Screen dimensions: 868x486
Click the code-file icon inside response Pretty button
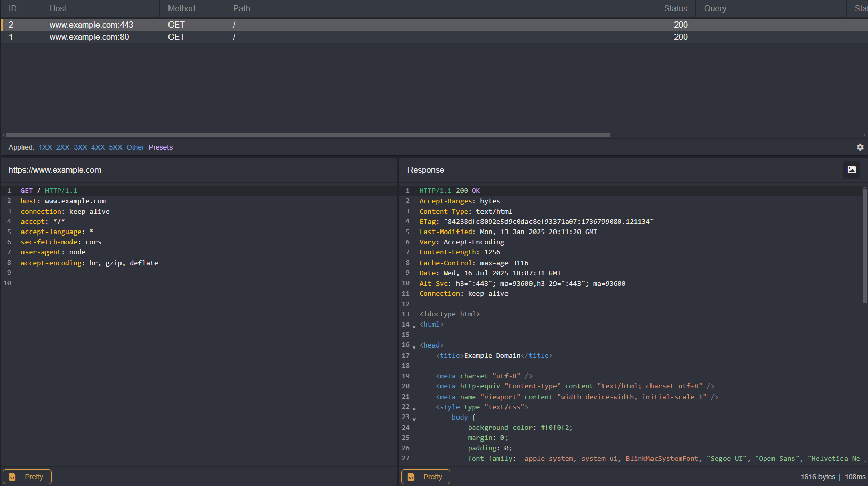click(412, 476)
